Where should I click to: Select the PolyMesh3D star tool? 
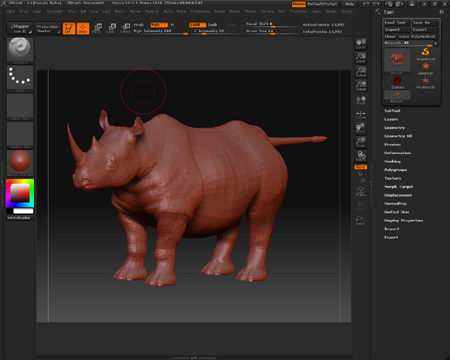pyautogui.click(x=425, y=83)
